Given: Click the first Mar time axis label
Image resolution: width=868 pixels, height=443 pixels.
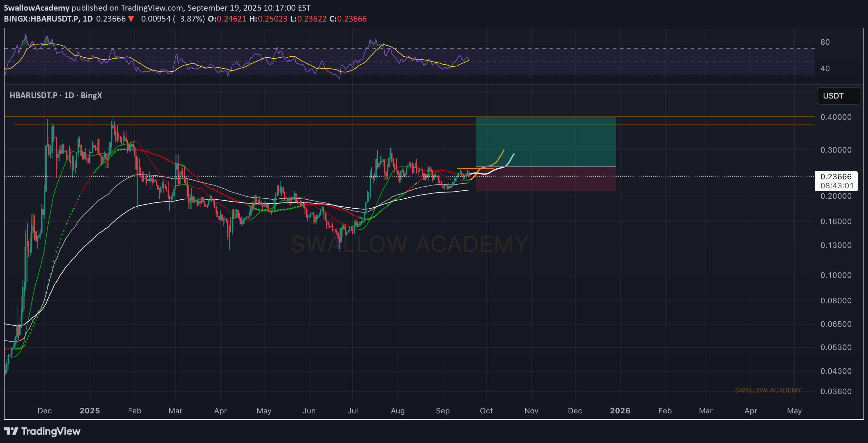Looking at the screenshot, I should tap(175, 410).
